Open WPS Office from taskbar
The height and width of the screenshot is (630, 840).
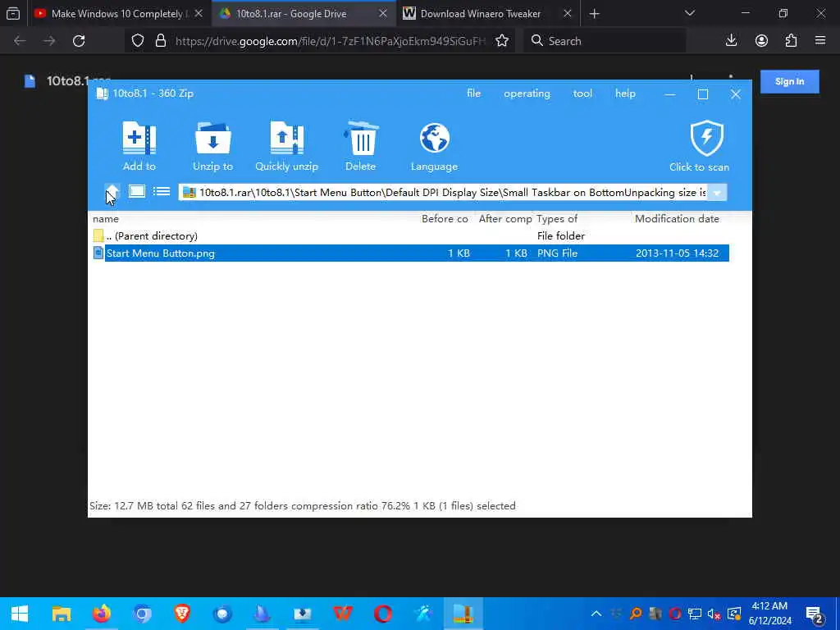342,614
